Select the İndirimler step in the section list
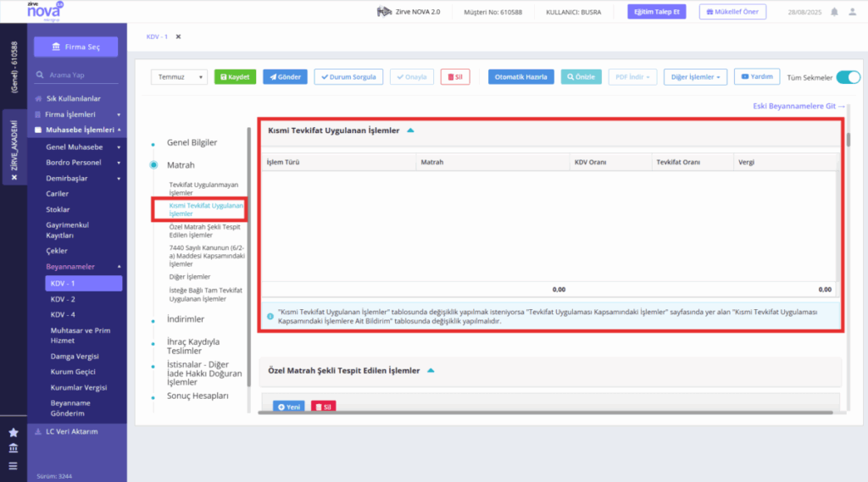 pos(186,319)
